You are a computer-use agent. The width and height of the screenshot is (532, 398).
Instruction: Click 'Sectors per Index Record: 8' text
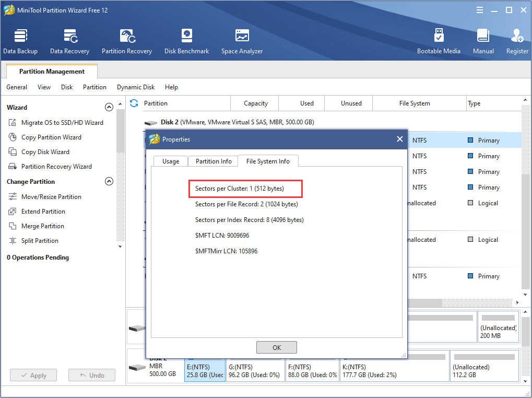pos(232,219)
